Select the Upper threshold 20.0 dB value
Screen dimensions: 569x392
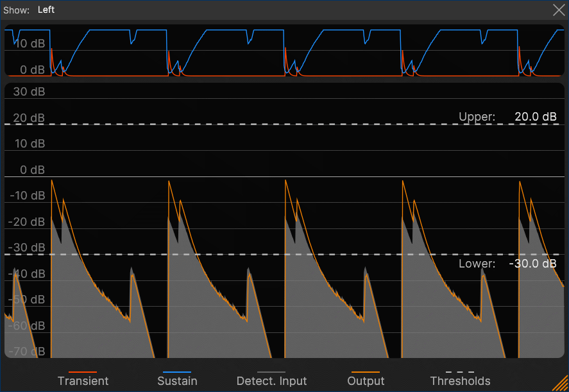click(x=535, y=117)
